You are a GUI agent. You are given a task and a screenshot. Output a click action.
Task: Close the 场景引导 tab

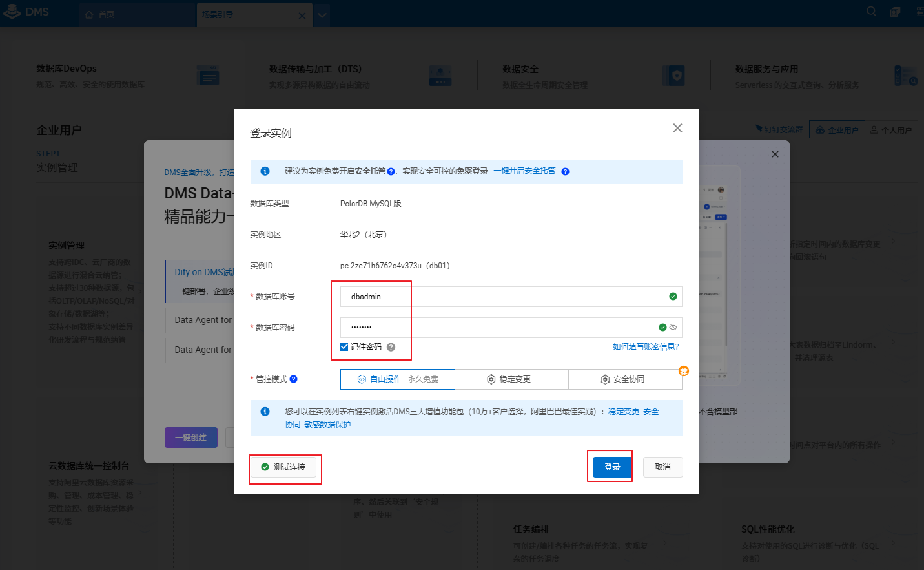(x=302, y=16)
